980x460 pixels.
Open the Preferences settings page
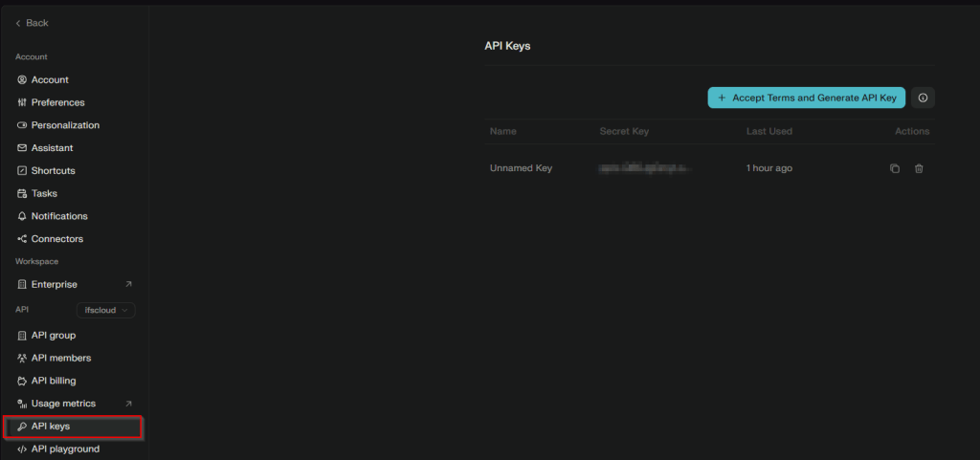coord(57,102)
